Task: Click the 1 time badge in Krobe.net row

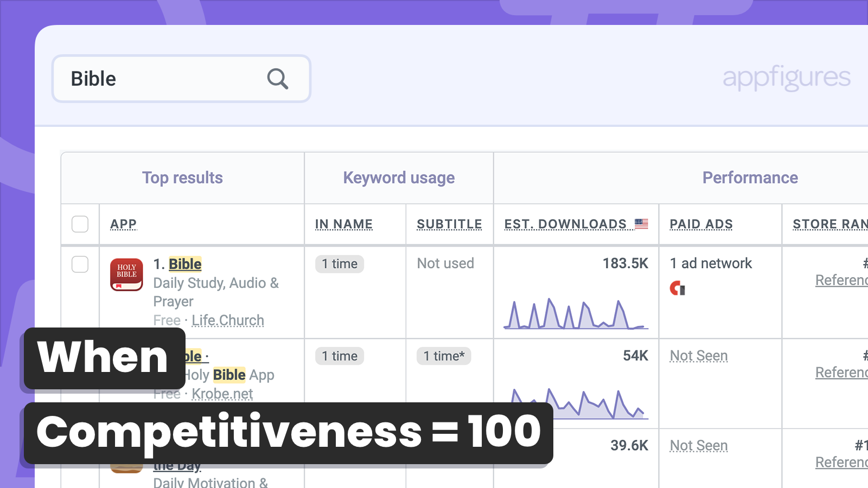Action: (x=340, y=356)
